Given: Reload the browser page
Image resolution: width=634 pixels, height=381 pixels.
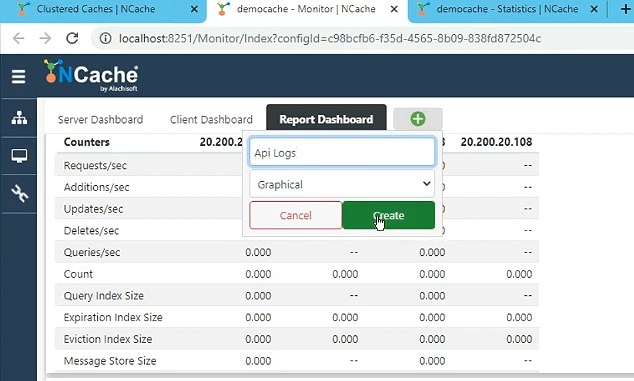Looking at the screenshot, I should pos(72,38).
